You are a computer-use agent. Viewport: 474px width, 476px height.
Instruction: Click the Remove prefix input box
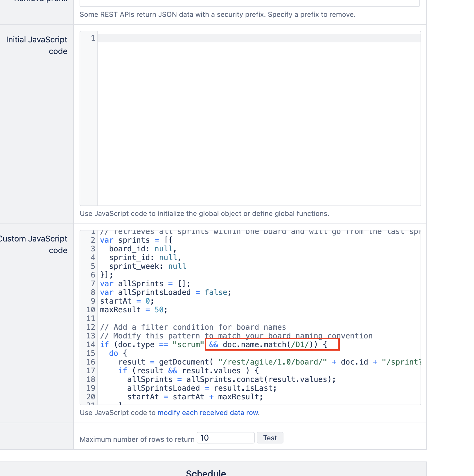point(249,3)
